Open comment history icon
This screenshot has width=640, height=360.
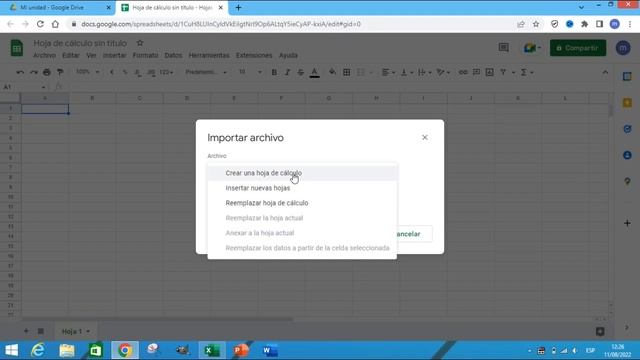504,48
